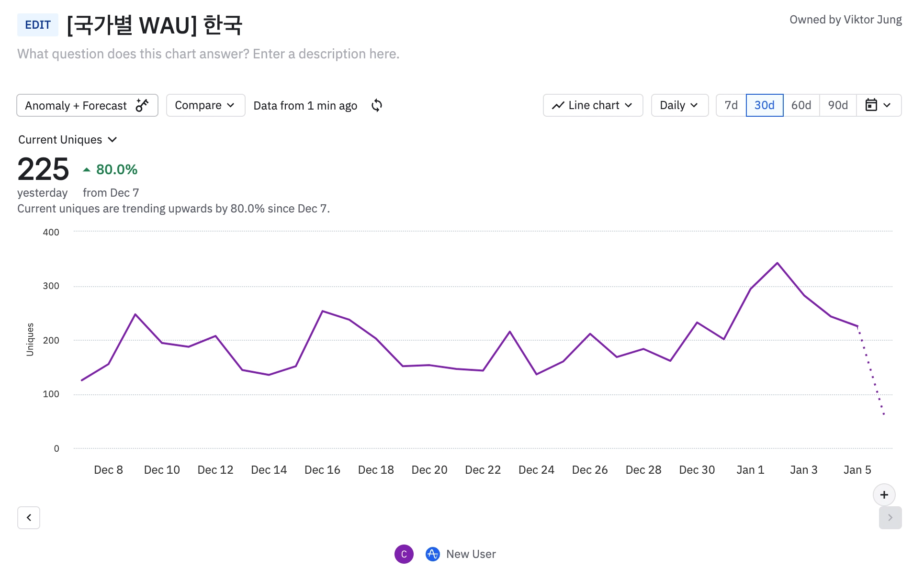Click the New User legend label
This screenshot has height=579, width=924.
point(471,554)
